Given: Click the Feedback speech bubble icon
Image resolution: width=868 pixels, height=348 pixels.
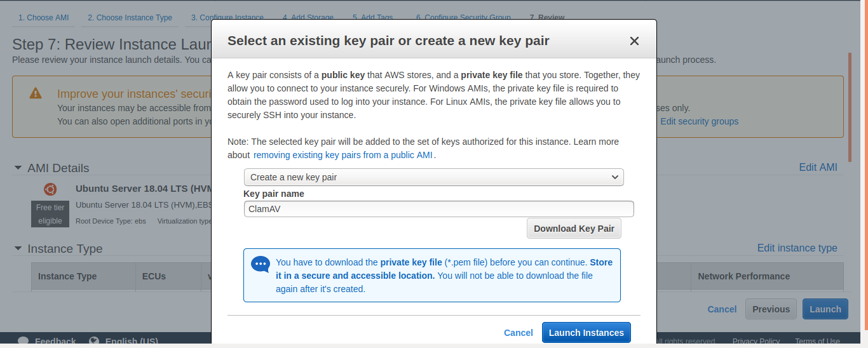Looking at the screenshot, I should [x=24, y=342].
